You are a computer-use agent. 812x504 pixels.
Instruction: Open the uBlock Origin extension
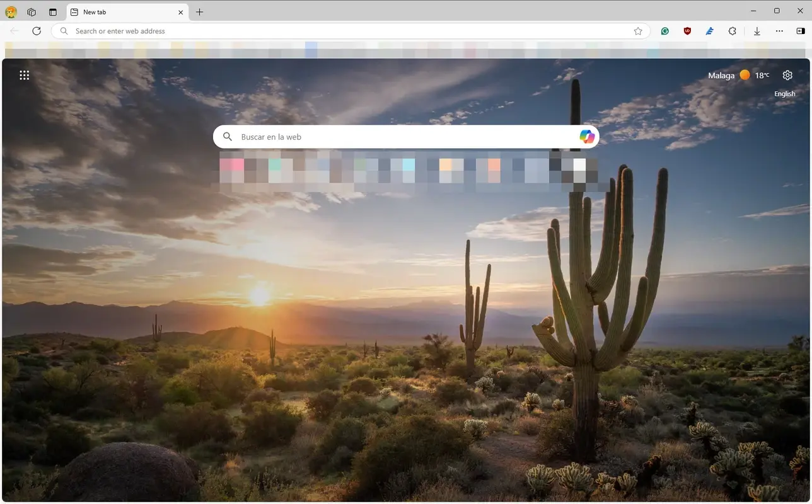tap(687, 31)
